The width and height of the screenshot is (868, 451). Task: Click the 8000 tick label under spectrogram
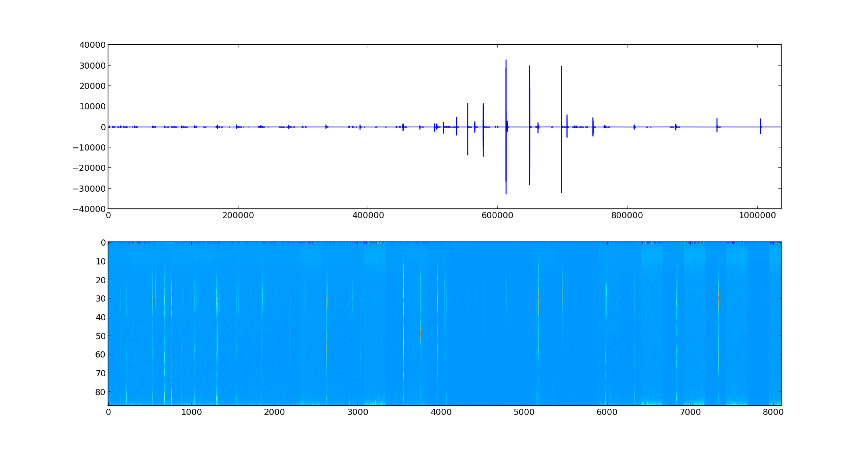point(773,412)
